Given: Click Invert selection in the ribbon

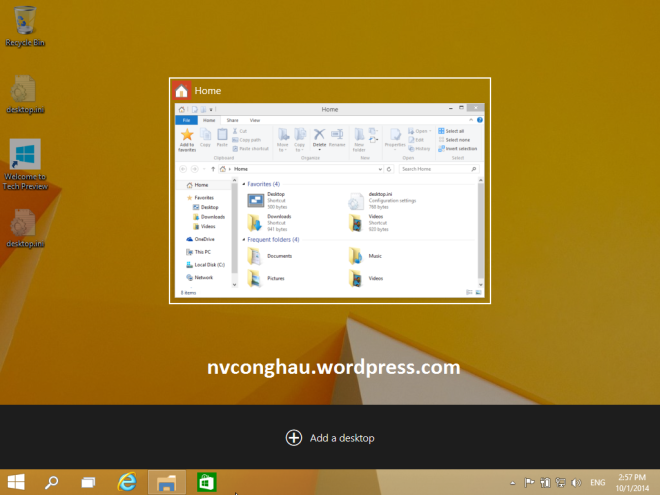Looking at the screenshot, I should tap(458, 149).
